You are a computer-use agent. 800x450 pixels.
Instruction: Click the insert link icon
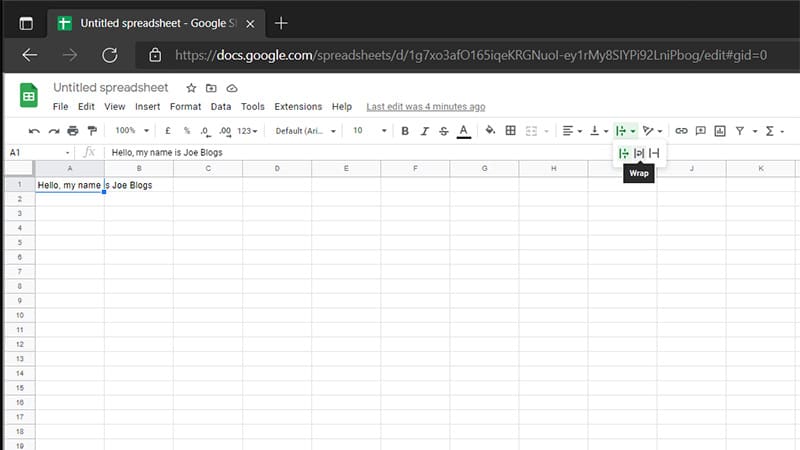681,131
